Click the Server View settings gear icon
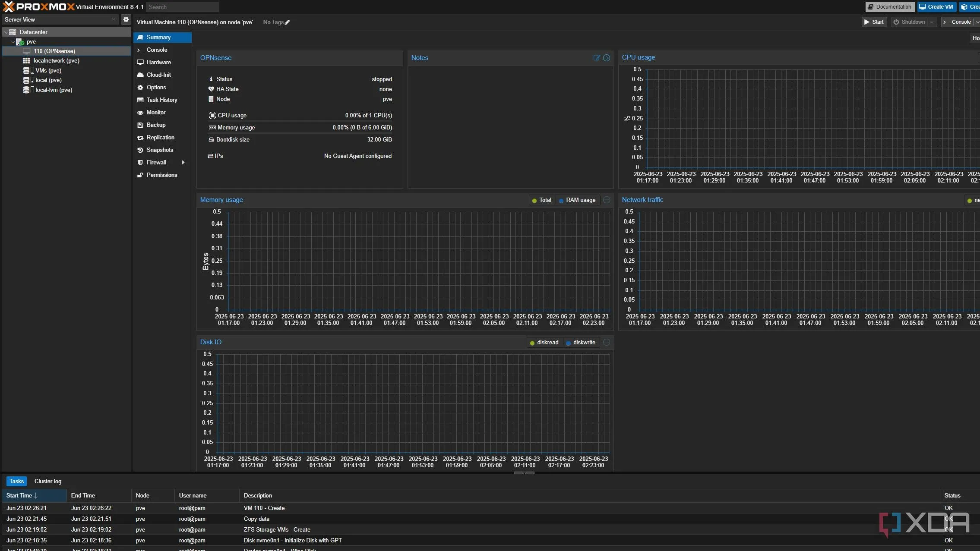 [x=126, y=19]
